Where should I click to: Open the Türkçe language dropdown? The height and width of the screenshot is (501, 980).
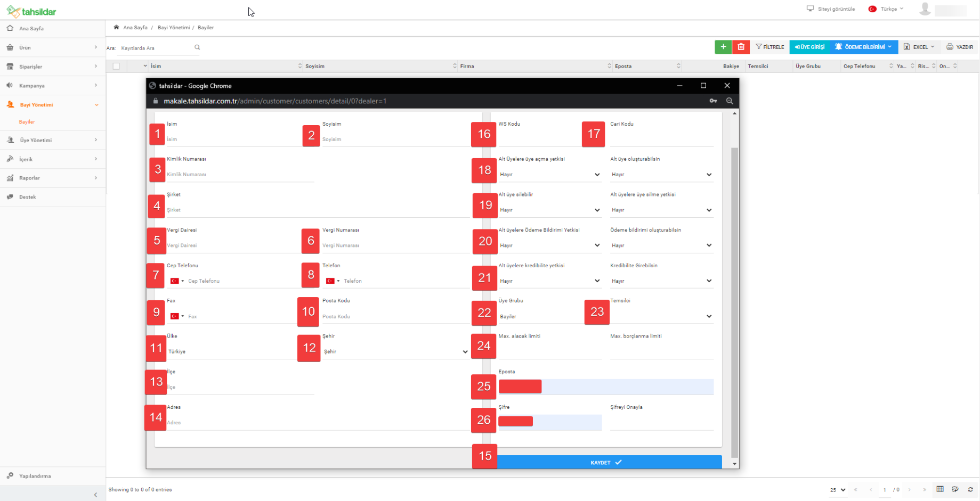pyautogui.click(x=886, y=9)
